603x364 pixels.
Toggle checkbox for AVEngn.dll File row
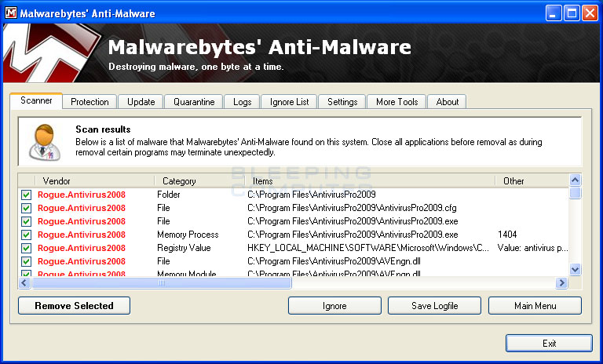point(26,262)
